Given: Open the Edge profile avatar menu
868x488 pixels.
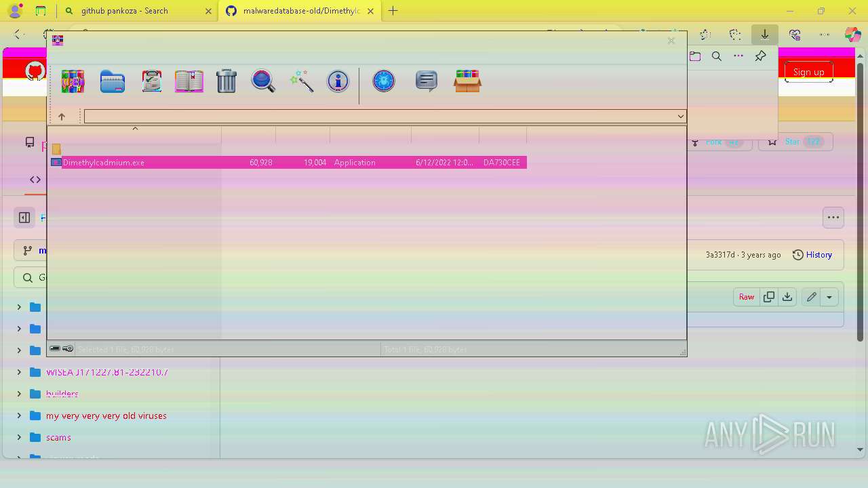Looking at the screenshot, I should tap(15, 11).
